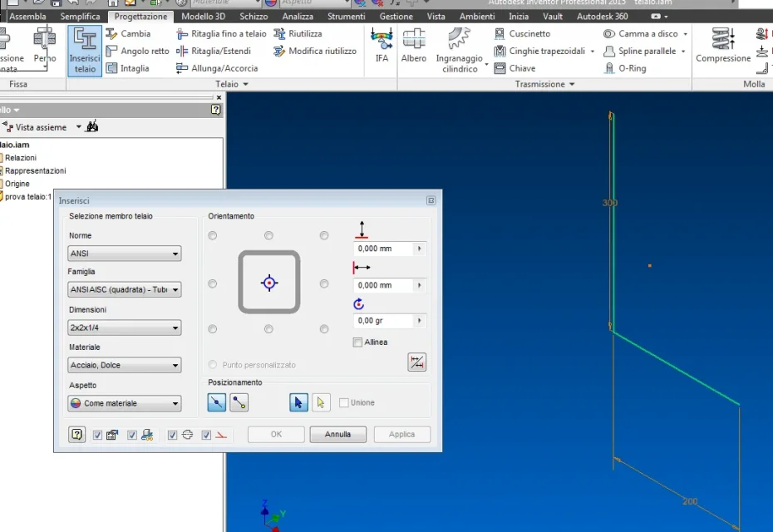Click the Ritaglia fino a telaio tool

[221, 34]
